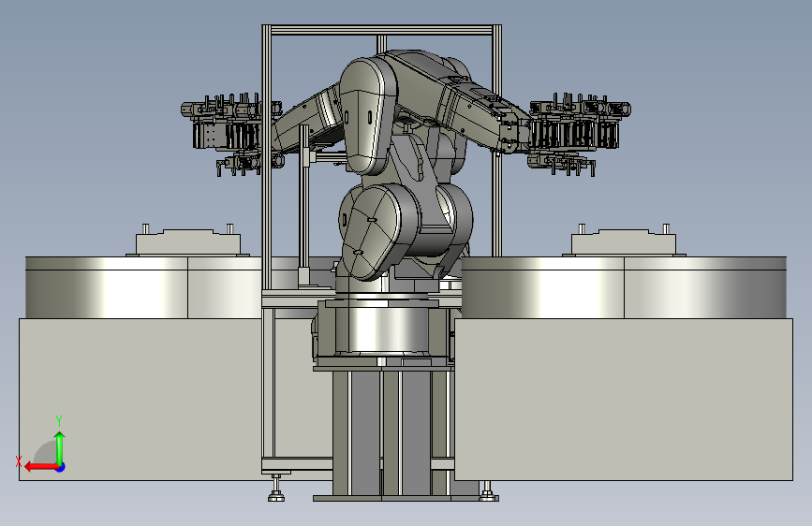Select the right rectangular base cabinet

point(624,399)
